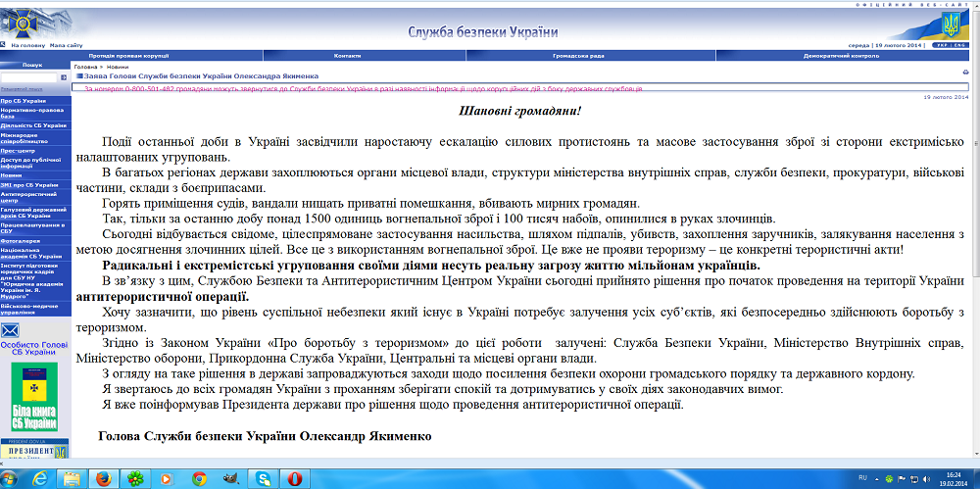Click the На головну link
The height and width of the screenshot is (489, 980).
pos(25,45)
